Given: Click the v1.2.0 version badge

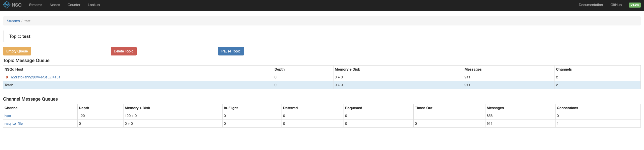Looking at the screenshot, I should click(x=635, y=5).
